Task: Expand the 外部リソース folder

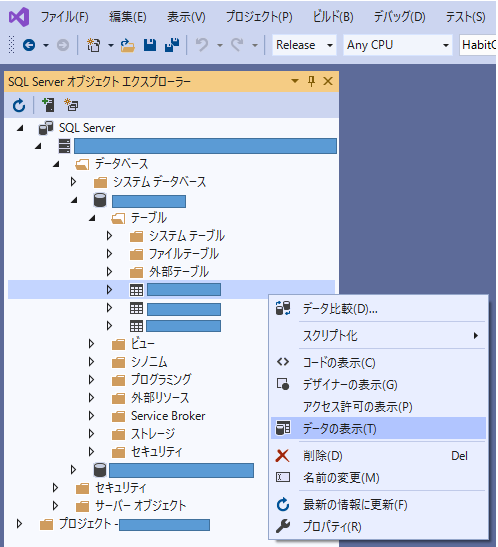Action: (x=91, y=398)
